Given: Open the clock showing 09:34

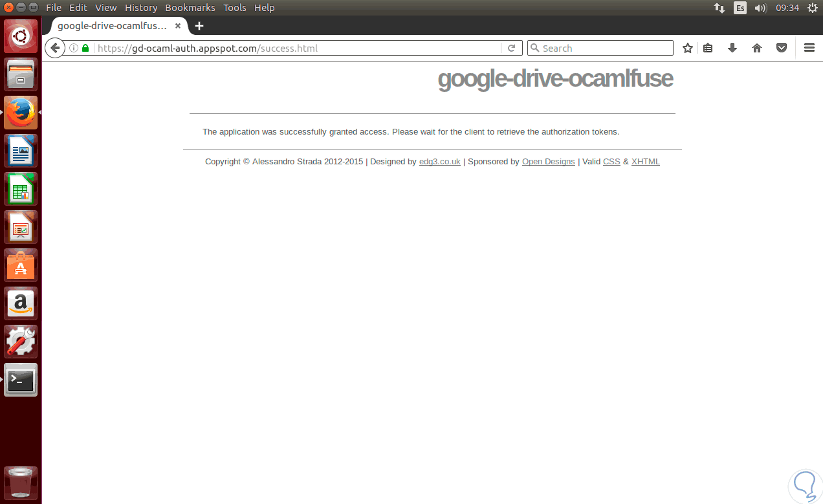Looking at the screenshot, I should click(x=787, y=8).
